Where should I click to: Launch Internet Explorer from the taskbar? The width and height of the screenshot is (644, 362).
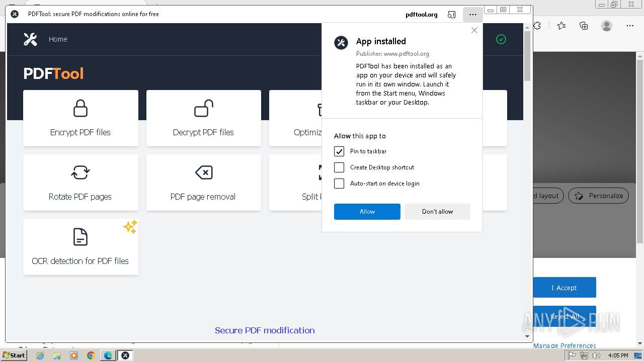tap(40, 355)
